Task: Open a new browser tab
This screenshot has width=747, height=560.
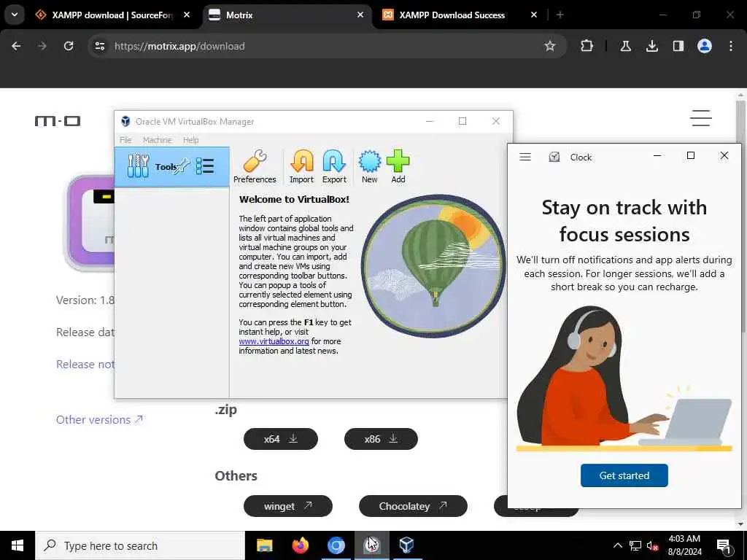Action: point(560,15)
